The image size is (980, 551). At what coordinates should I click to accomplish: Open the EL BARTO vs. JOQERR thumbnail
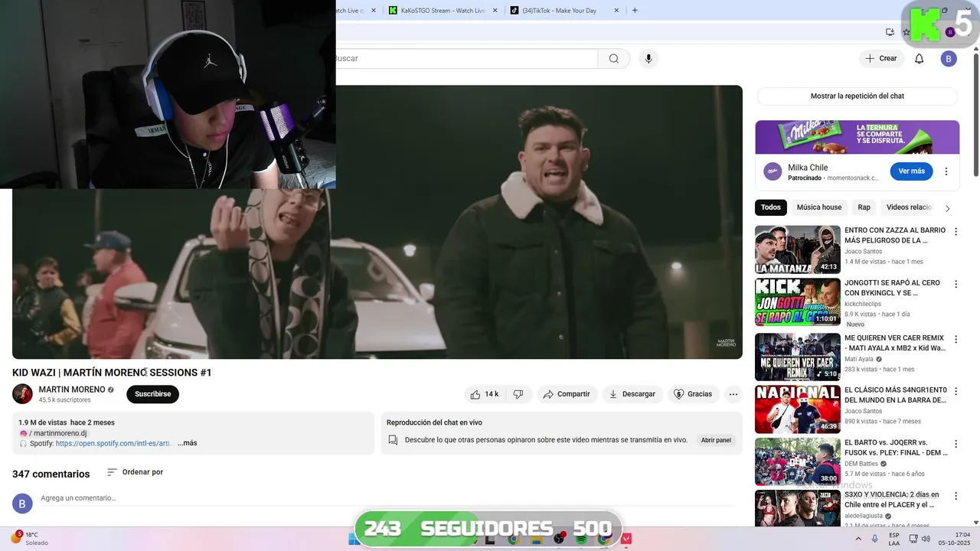pyautogui.click(x=798, y=461)
